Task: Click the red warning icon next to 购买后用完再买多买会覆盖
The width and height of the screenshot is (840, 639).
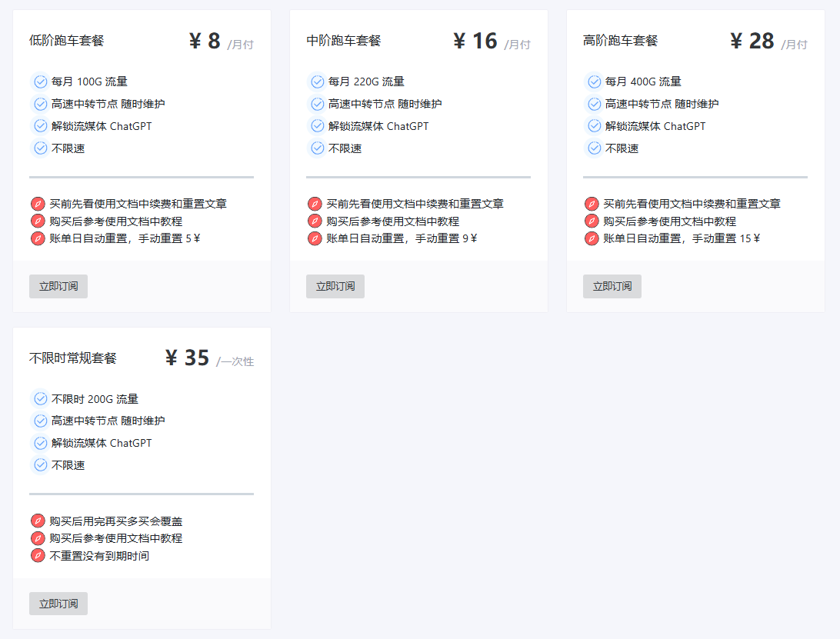Action: pyautogui.click(x=37, y=521)
